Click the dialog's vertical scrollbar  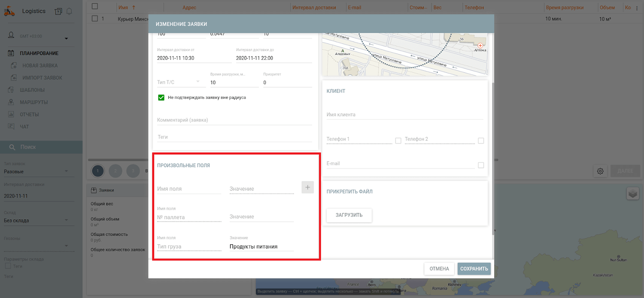coord(492,159)
